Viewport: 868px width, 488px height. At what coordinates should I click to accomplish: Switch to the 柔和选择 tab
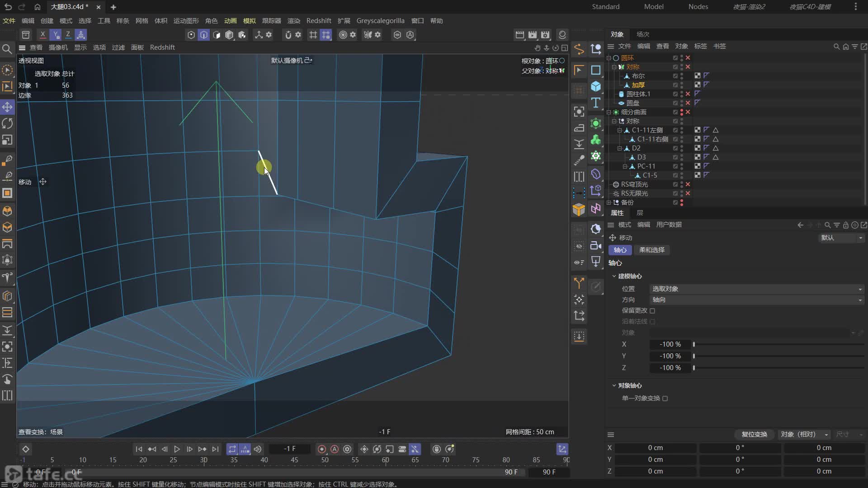click(651, 250)
